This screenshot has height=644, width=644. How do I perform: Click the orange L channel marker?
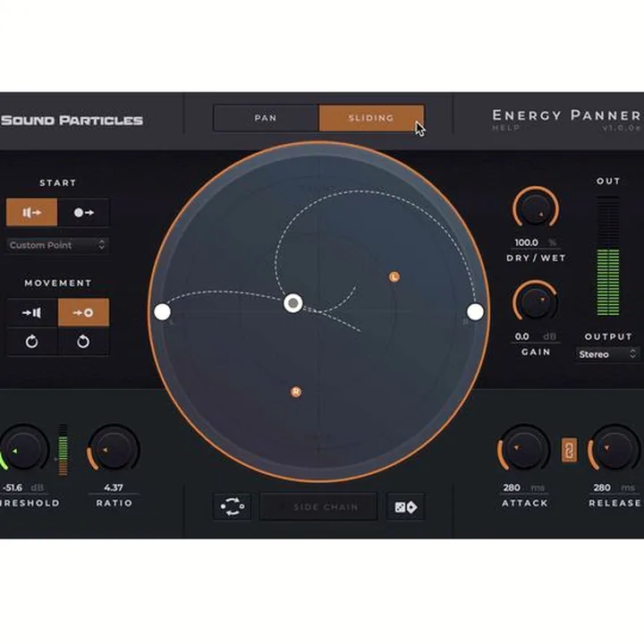[394, 276]
